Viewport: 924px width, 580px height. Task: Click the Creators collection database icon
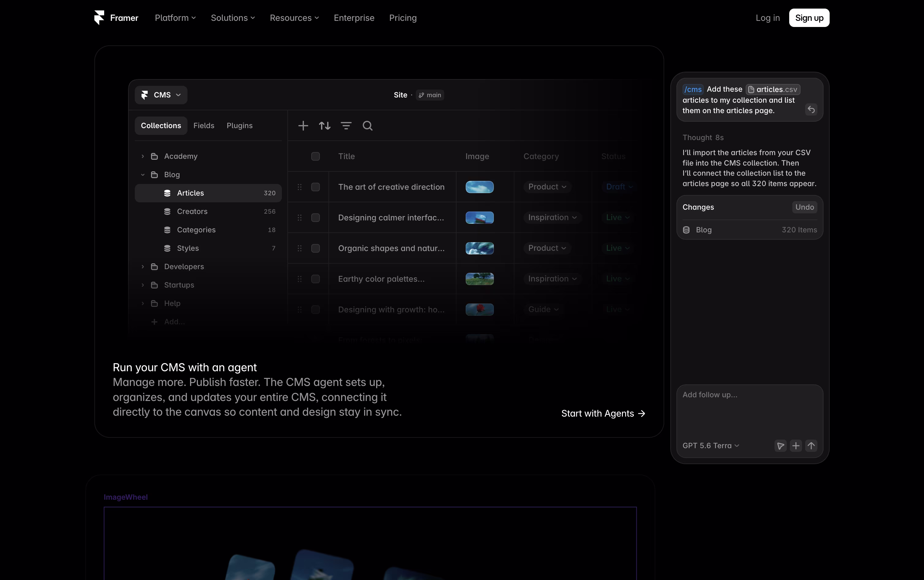point(168,211)
